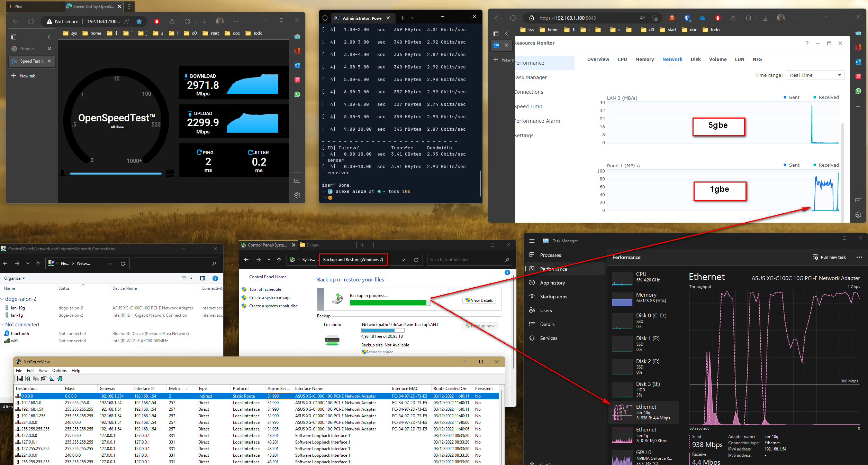Open the Options menu in NetRouteView

[x=59, y=370]
